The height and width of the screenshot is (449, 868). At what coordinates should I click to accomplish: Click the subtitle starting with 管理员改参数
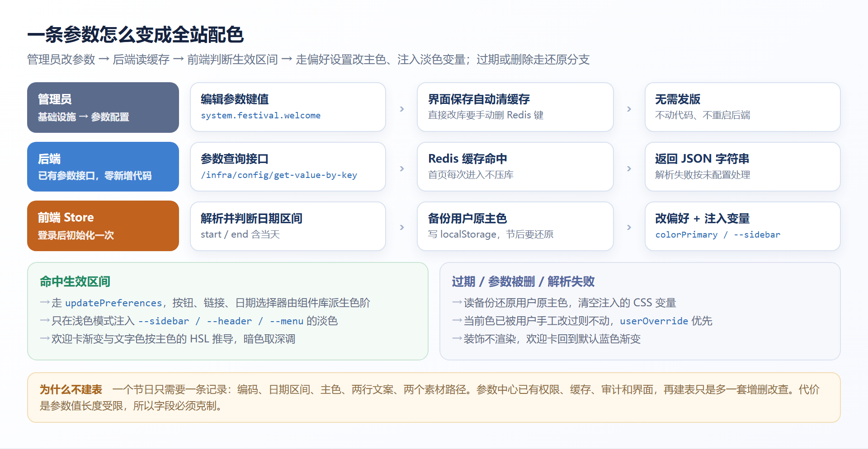308,60
